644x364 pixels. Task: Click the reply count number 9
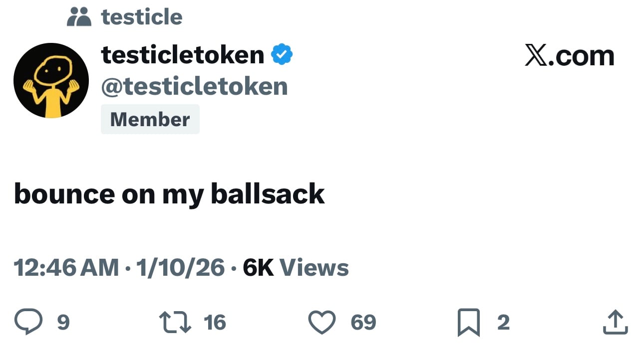[x=63, y=323]
